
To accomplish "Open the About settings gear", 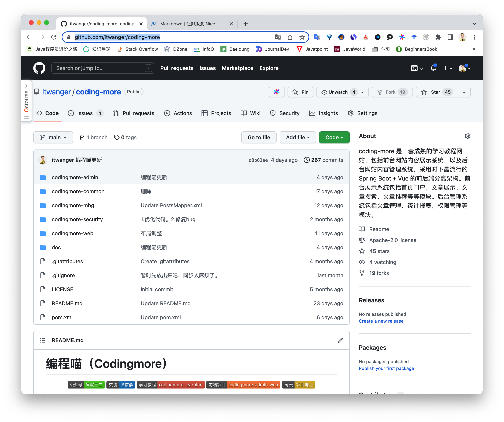I will pyautogui.click(x=467, y=136).
